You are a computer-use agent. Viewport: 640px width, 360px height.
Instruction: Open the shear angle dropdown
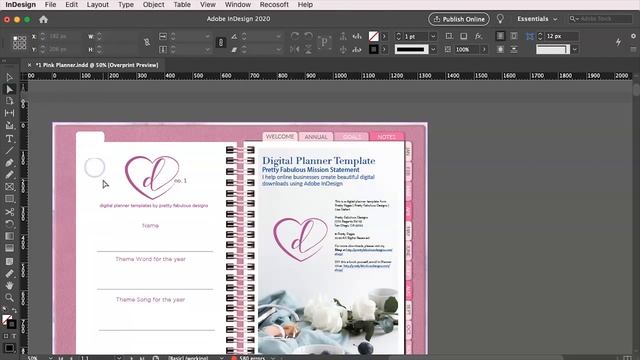click(278, 49)
